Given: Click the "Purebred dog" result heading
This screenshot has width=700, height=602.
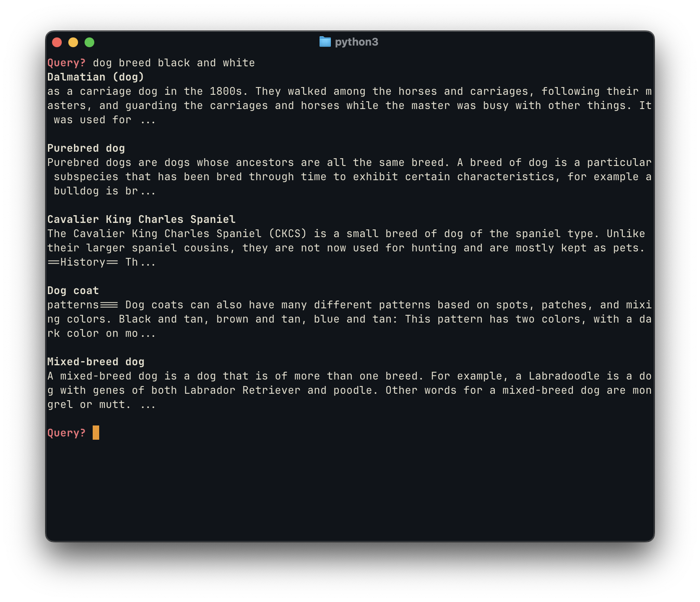Looking at the screenshot, I should click(86, 148).
